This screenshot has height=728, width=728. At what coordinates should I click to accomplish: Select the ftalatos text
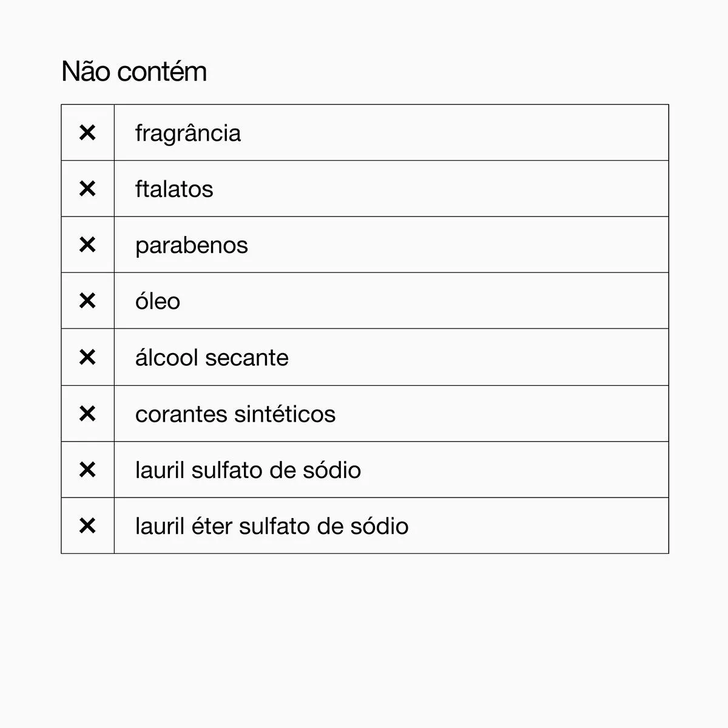174,189
